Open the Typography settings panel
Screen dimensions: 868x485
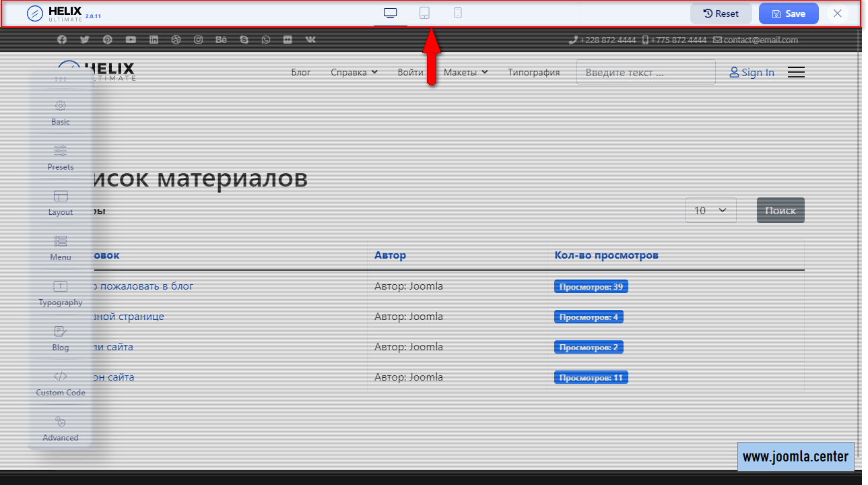tap(61, 293)
